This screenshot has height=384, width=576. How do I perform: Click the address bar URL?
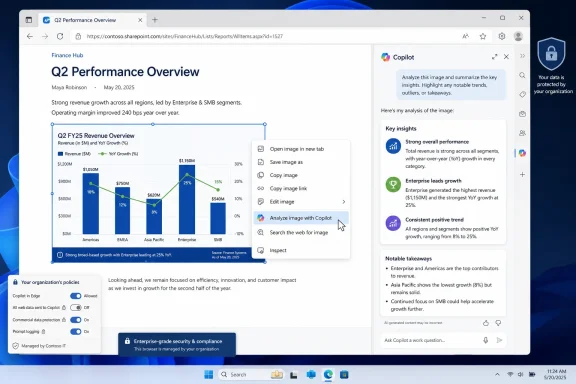185,36
